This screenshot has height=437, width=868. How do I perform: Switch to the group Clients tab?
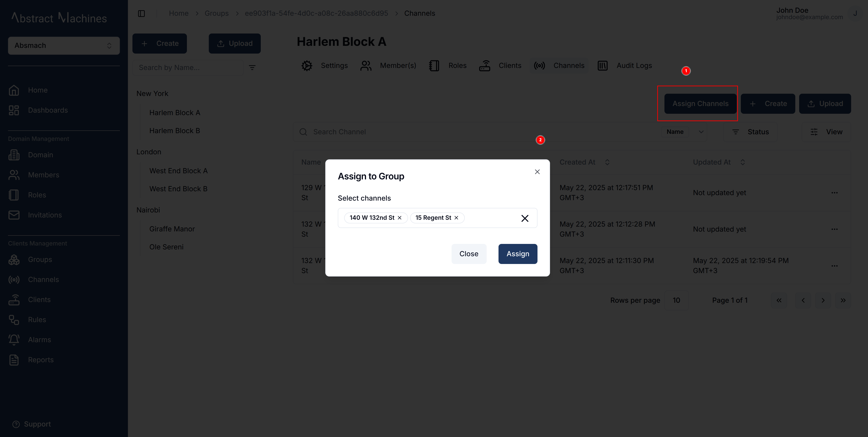[x=500, y=65]
